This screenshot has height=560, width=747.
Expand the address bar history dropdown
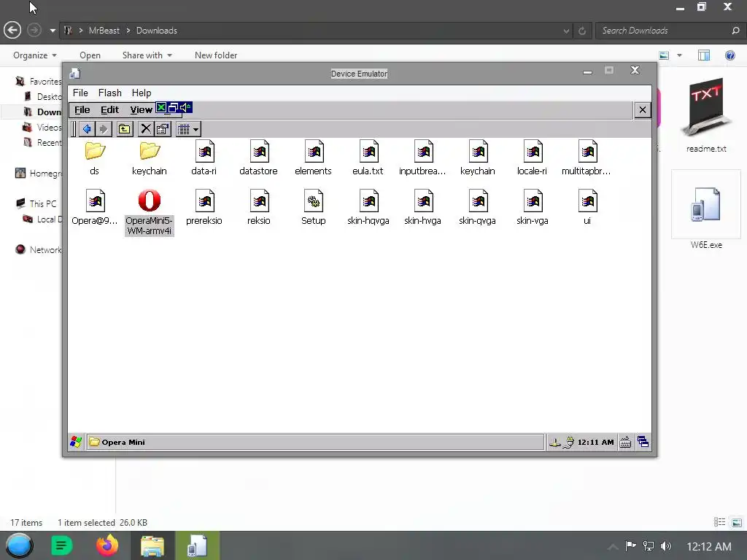566,31
